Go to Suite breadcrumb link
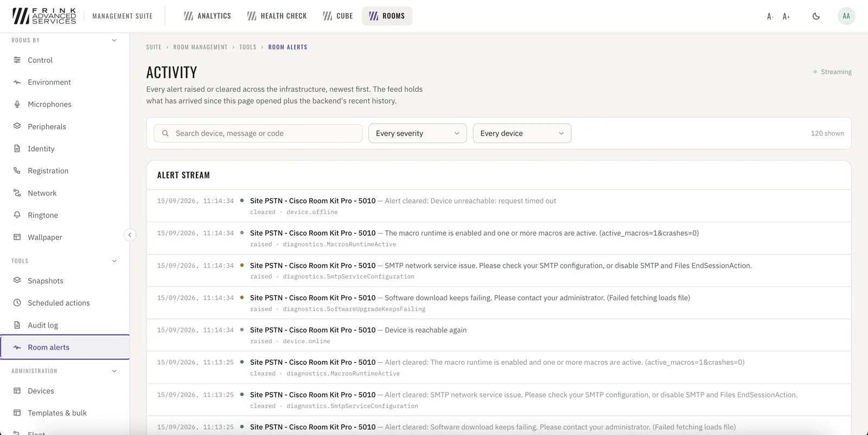This screenshot has height=435, width=868. (x=154, y=47)
